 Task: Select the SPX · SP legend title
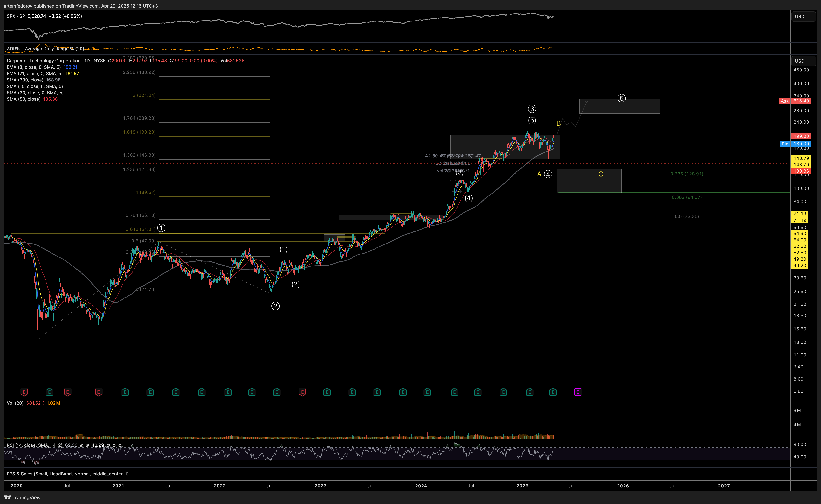click(x=16, y=16)
